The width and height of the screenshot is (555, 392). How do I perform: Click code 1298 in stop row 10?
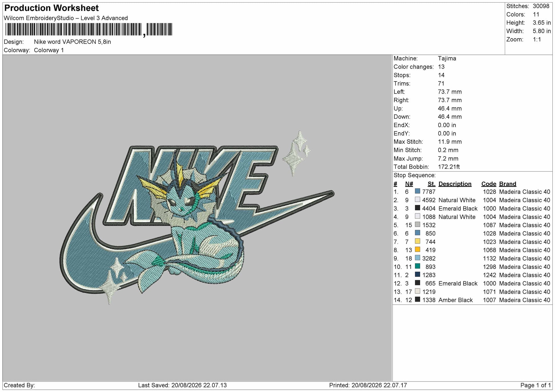click(x=489, y=267)
